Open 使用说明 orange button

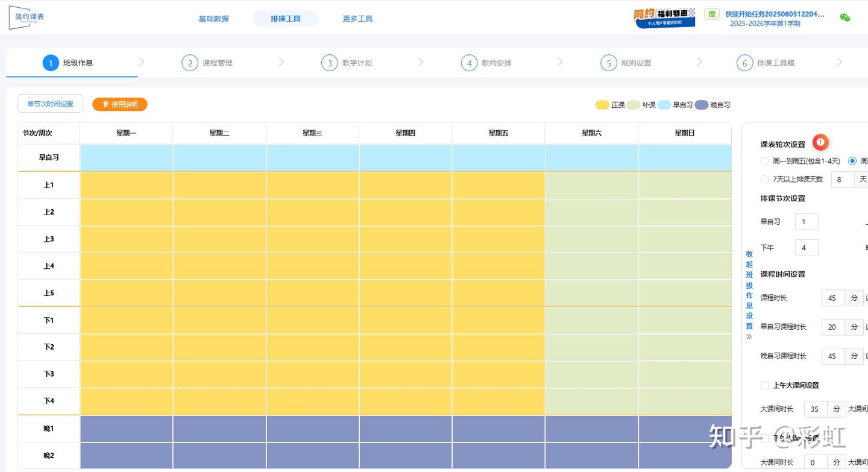pyautogui.click(x=120, y=104)
